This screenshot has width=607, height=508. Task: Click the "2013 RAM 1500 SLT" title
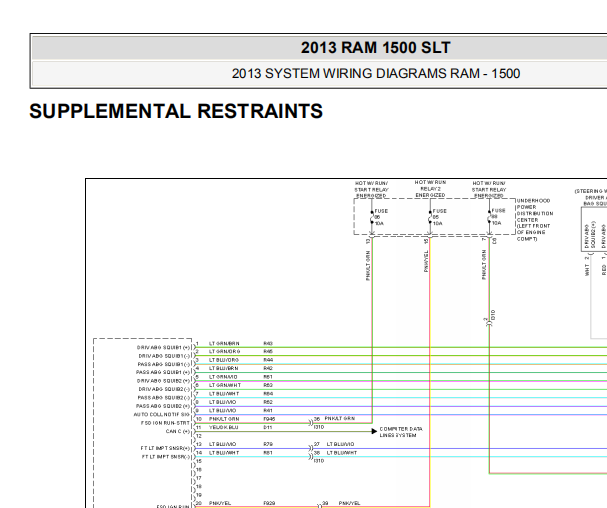376,48
